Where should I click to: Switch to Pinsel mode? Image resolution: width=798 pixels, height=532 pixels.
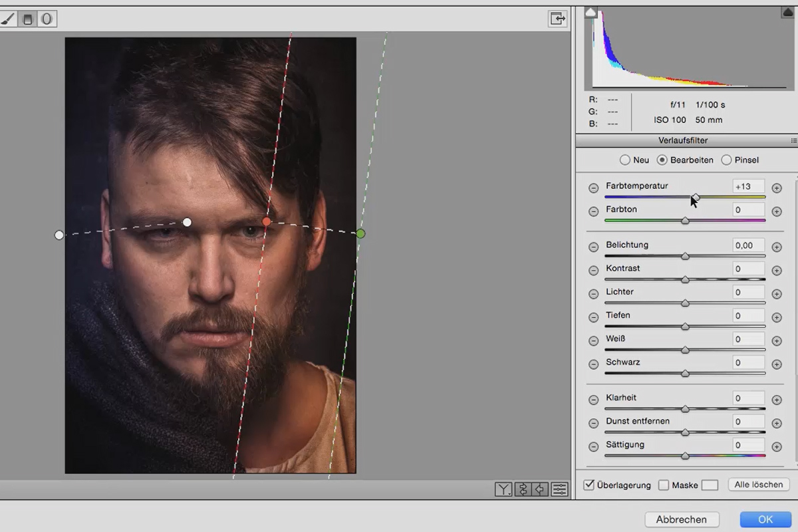pos(726,160)
